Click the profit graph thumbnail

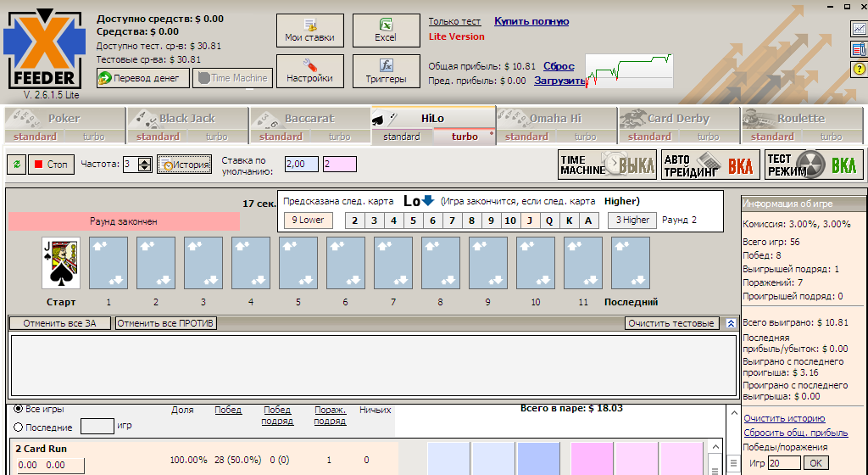coord(629,70)
